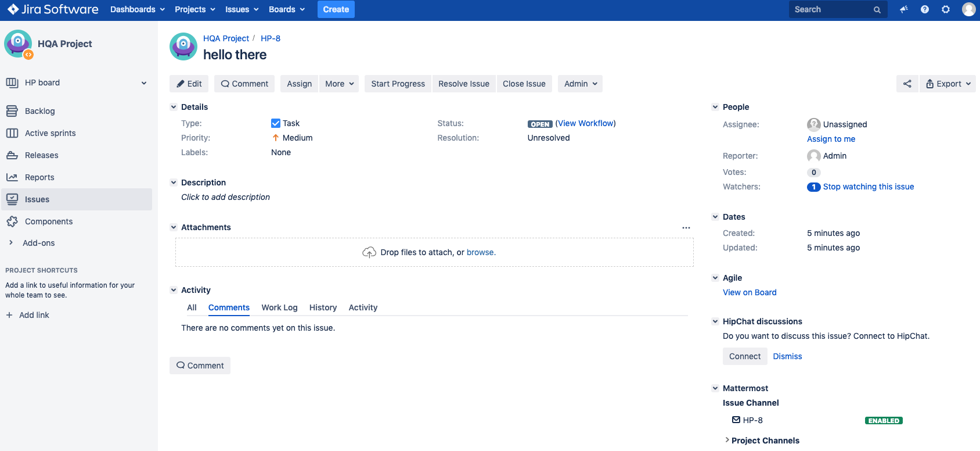Click the Start Progress button

pyautogui.click(x=398, y=84)
